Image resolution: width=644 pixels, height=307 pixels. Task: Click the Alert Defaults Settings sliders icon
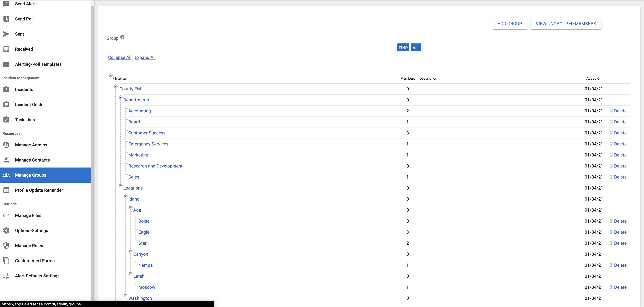coord(6,276)
